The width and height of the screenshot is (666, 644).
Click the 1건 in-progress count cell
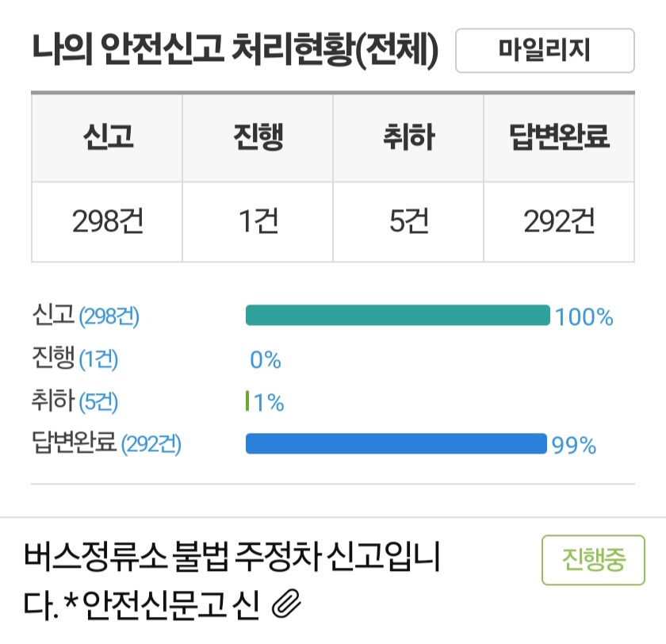(258, 222)
